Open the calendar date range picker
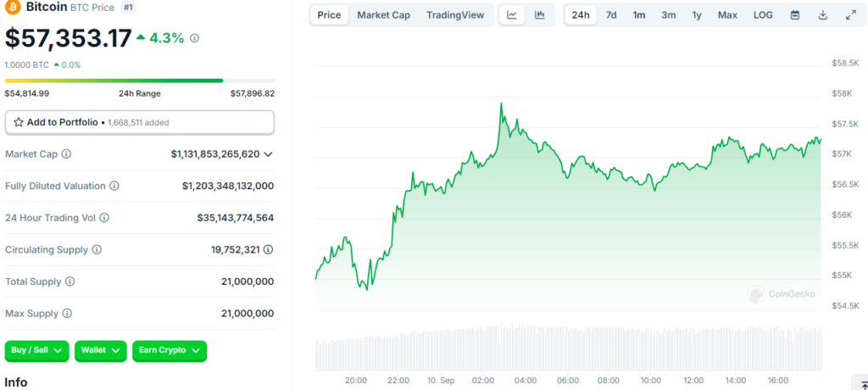Viewport: 868px width, 390px height. point(795,15)
